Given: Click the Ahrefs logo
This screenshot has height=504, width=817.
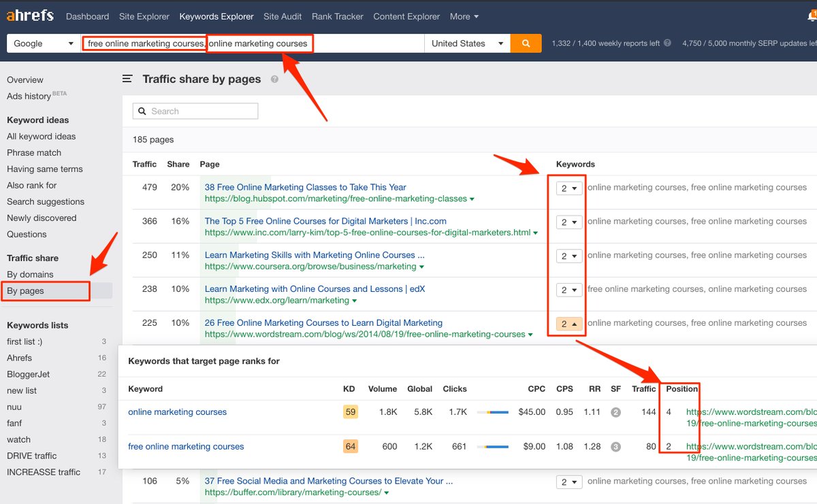Looking at the screenshot, I should click(29, 16).
